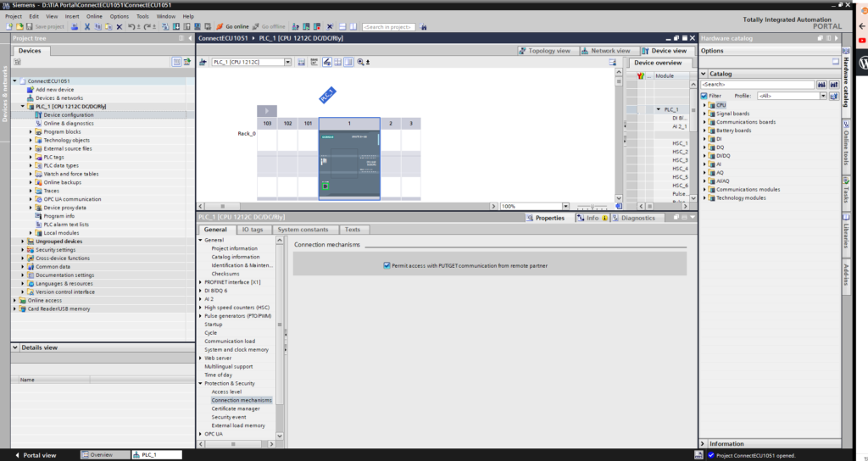The height and width of the screenshot is (461, 868).
Task: Open the zoom percentage dropdown
Action: (565, 206)
